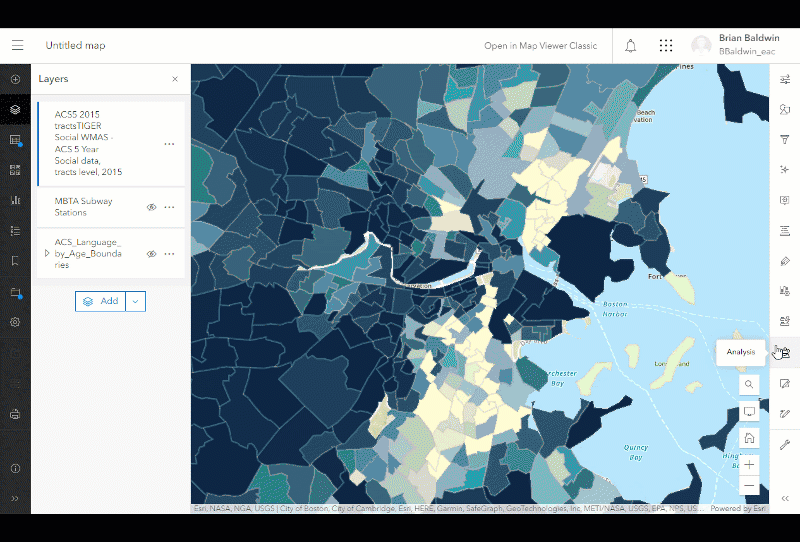Open the Pop-ups icon in right toolbar

785,200
